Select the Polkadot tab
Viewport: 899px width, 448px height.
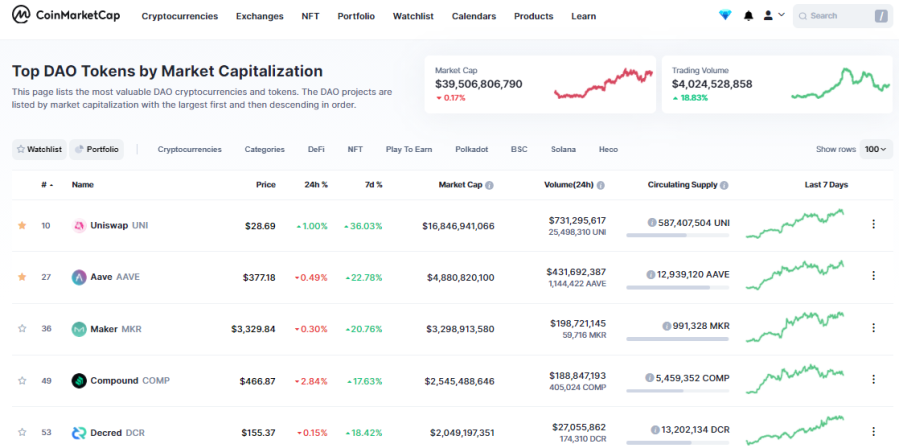click(472, 149)
